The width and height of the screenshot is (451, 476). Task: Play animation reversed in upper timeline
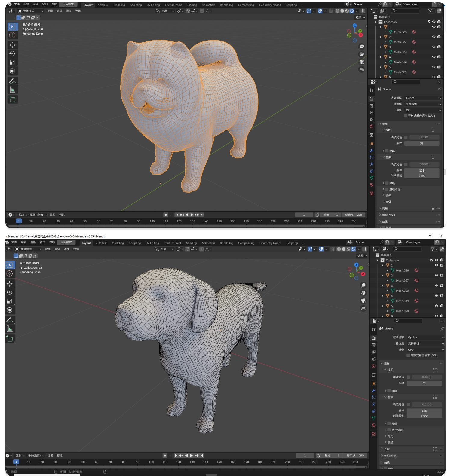point(187,215)
